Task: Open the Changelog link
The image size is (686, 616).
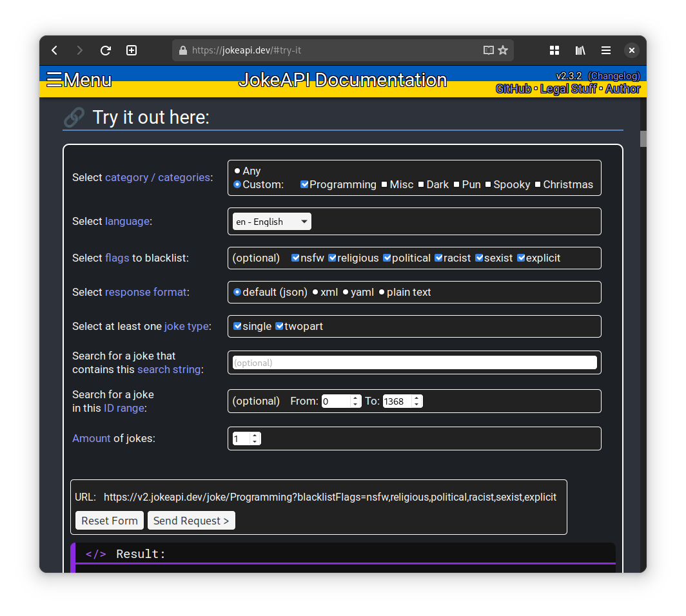Action: pos(614,76)
